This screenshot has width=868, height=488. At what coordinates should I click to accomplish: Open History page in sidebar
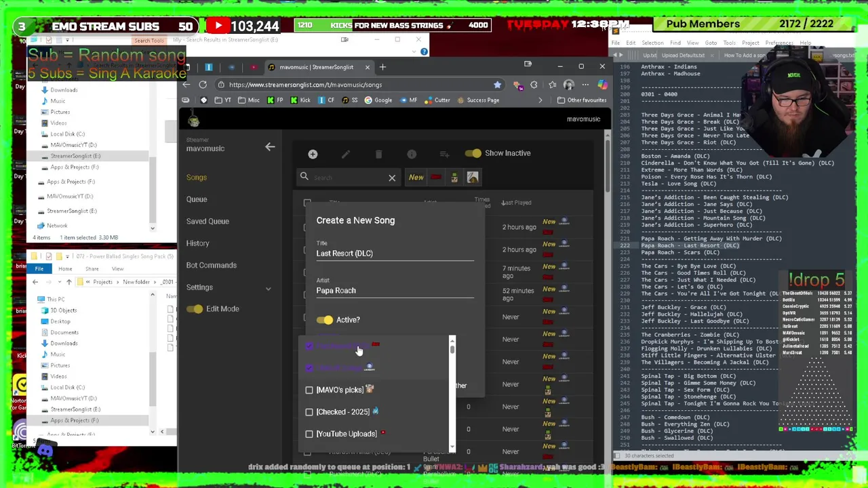[x=197, y=243]
